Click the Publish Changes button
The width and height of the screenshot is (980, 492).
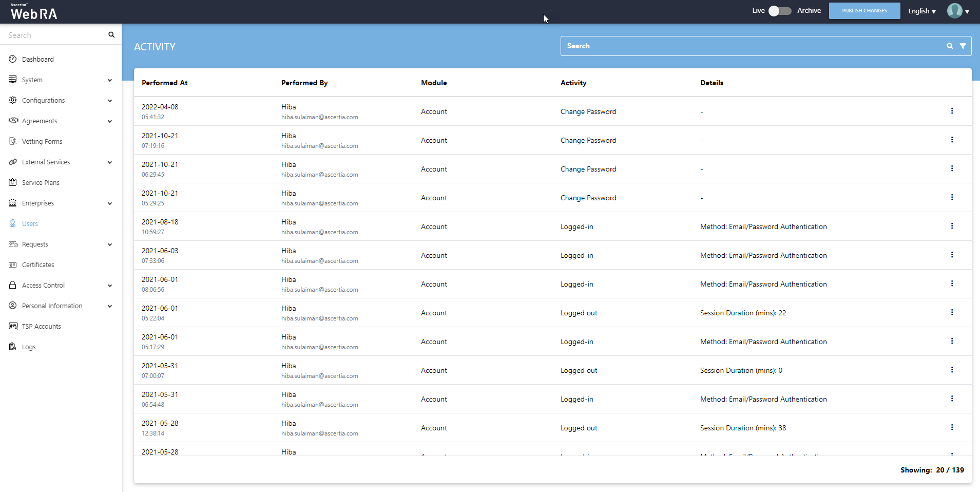(864, 11)
